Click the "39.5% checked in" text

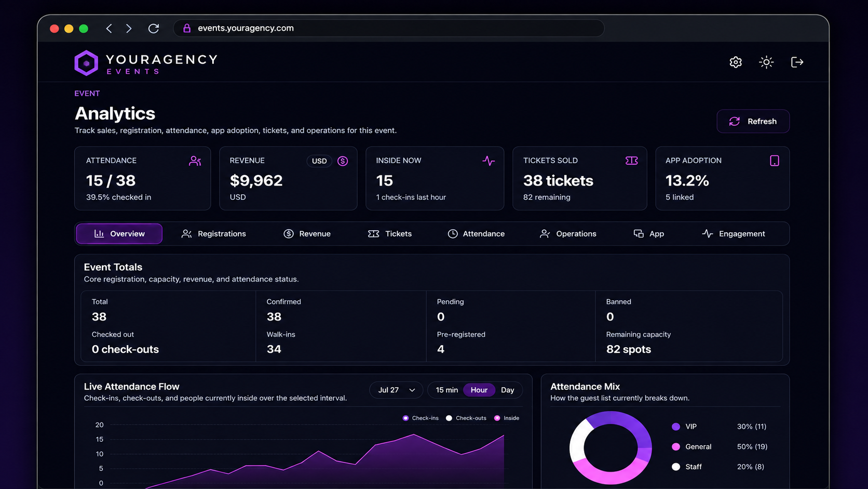(119, 197)
